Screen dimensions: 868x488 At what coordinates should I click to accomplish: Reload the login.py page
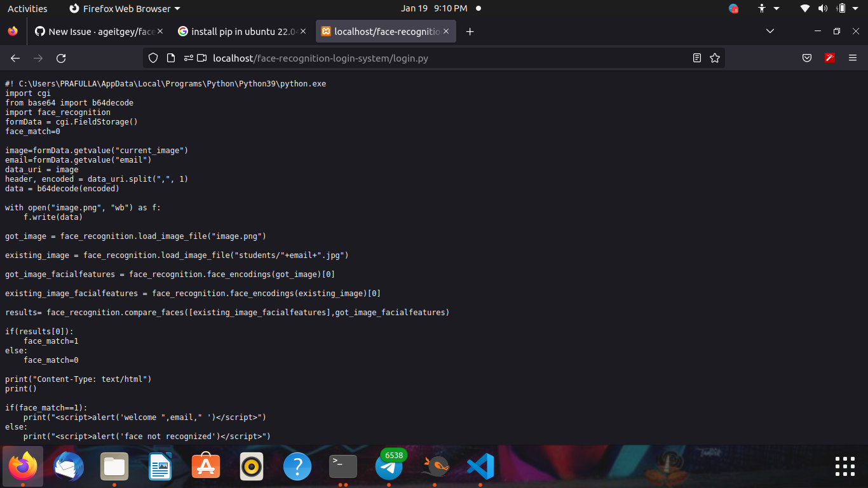[x=61, y=58]
